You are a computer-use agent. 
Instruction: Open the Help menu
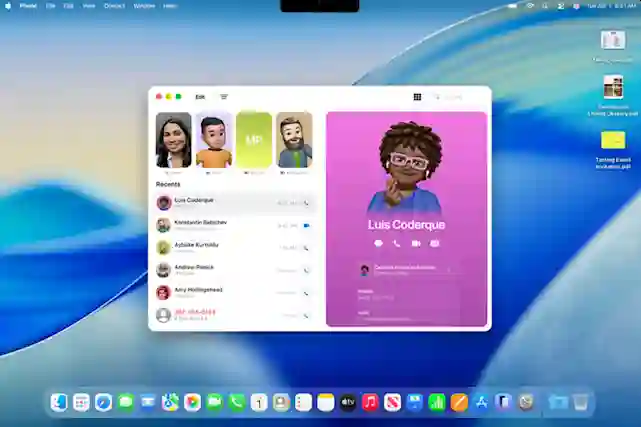pos(170,6)
